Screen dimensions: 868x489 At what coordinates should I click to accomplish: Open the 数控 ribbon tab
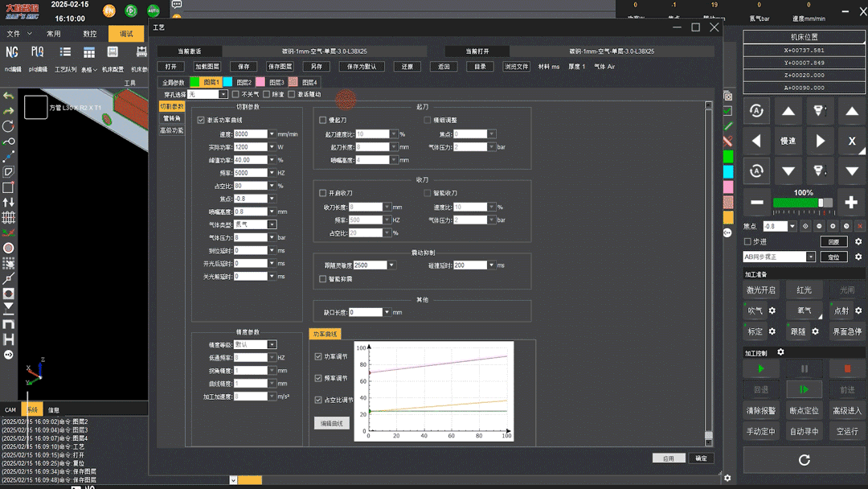90,34
